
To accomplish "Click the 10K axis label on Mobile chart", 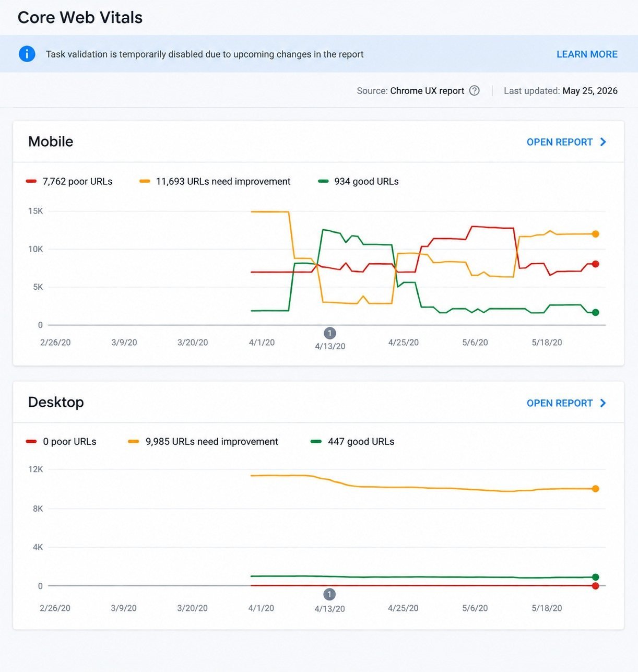I will pos(36,249).
